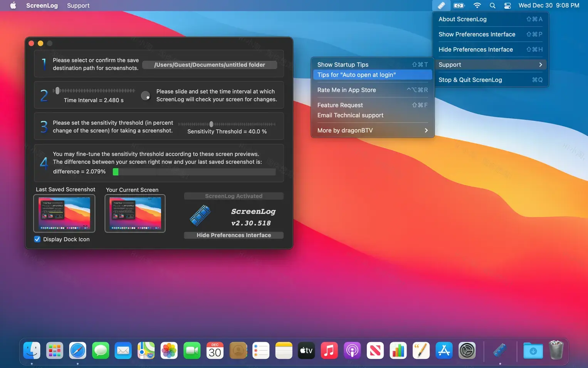Image resolution: width=588 pixels, height=368 pixels.
Task: Click the battery status icon
Action: [x=459, y=5]
